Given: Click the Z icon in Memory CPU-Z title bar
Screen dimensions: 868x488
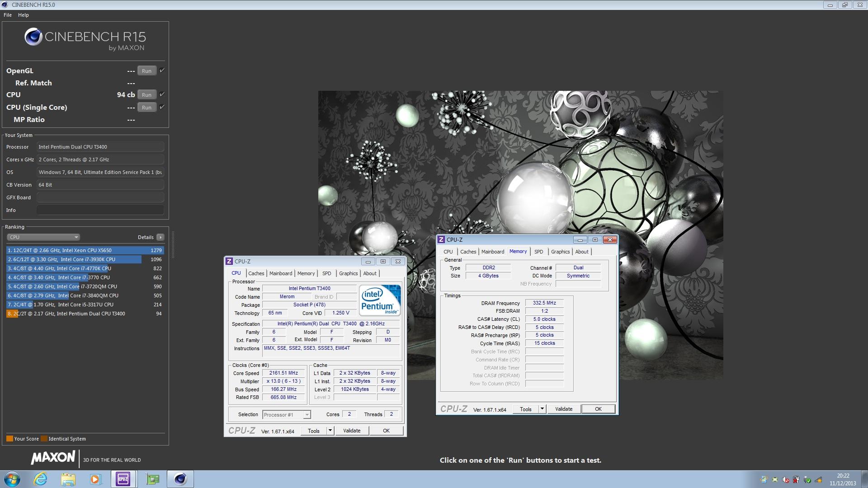Looking at the screenshot, I should pyautogui.click(x=441, y=239).
